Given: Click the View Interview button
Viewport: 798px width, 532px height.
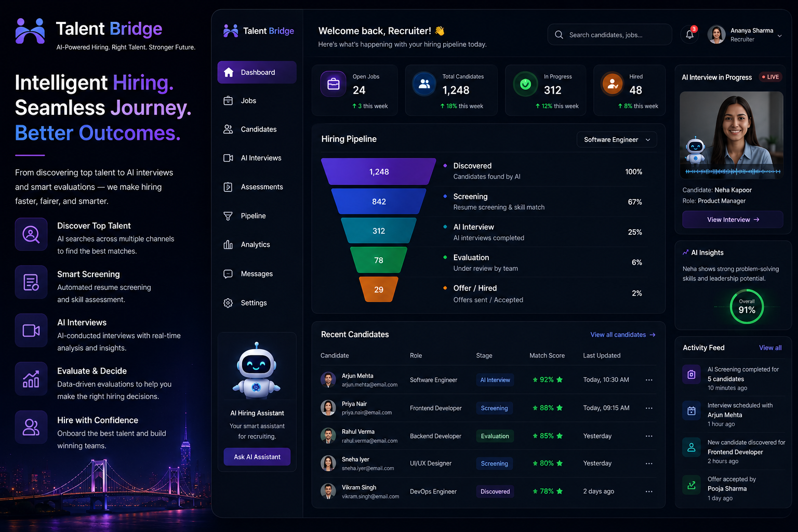Looking at the screenshot, I should 733,220.
